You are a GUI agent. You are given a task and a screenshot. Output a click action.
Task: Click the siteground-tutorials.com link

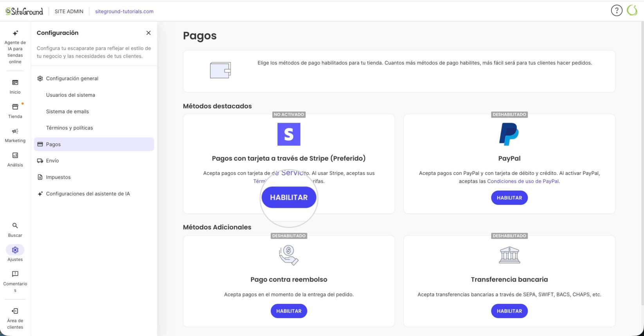pos(124,11)
